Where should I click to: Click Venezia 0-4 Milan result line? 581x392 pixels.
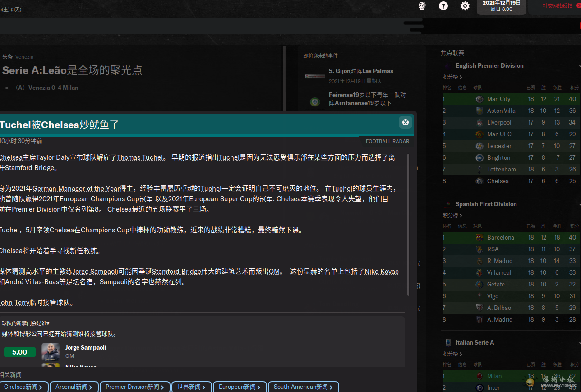tap(53, 88)
